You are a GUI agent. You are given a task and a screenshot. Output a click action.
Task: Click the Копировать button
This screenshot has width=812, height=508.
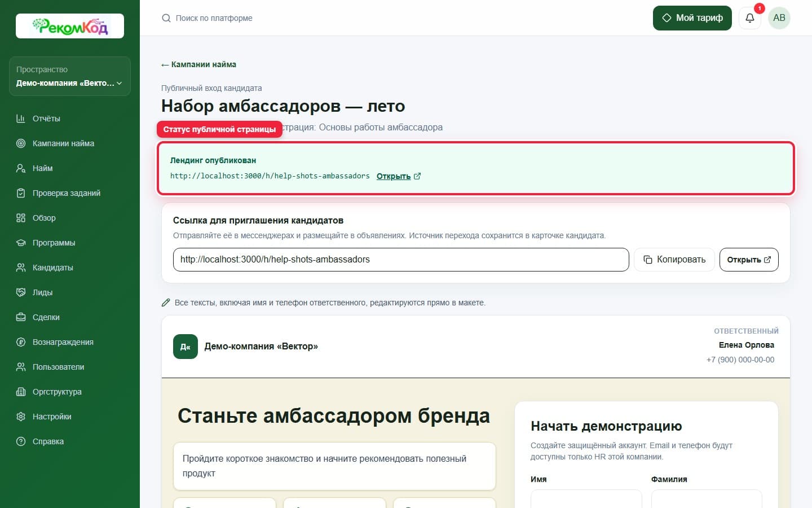coord(674,260)
